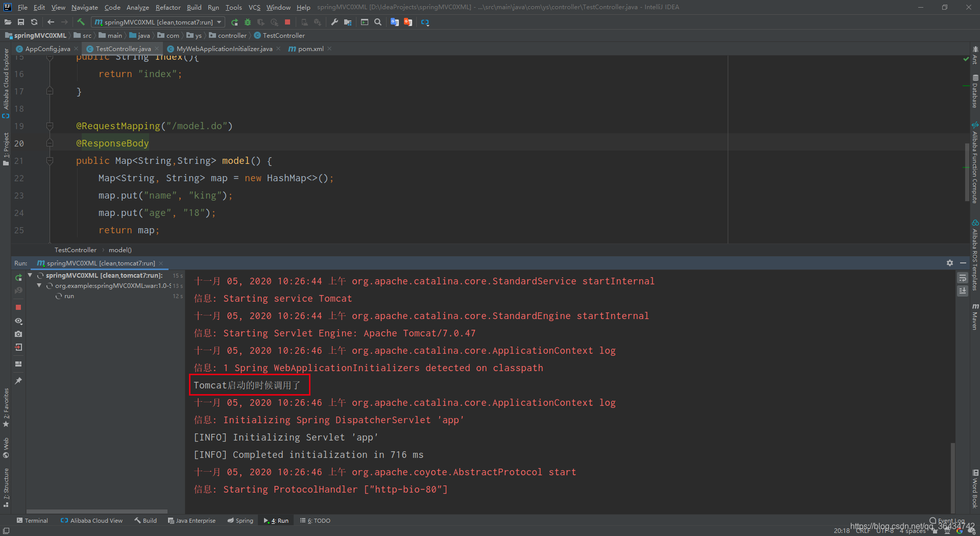Open file with the Open toolbar icon

pyautogui.click(x=8, y=22)
